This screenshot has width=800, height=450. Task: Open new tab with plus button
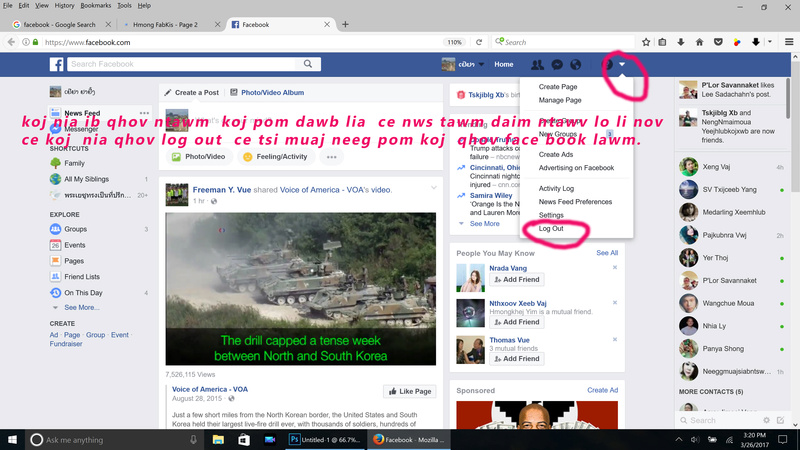click(345, 24)
